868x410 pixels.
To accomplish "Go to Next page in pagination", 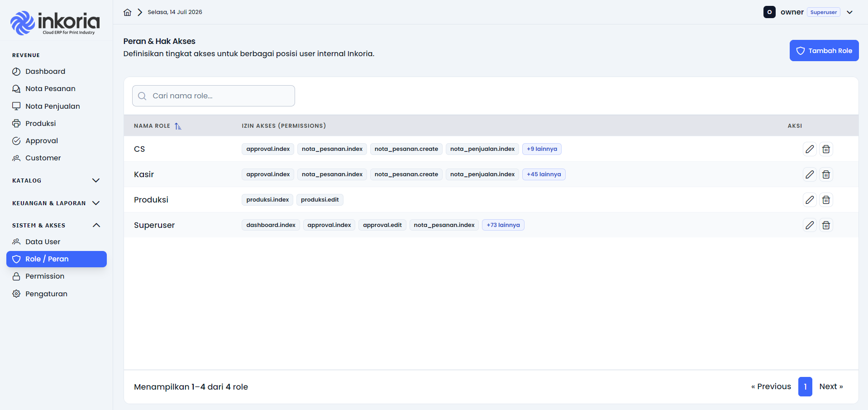I will (x=831, y=386).
